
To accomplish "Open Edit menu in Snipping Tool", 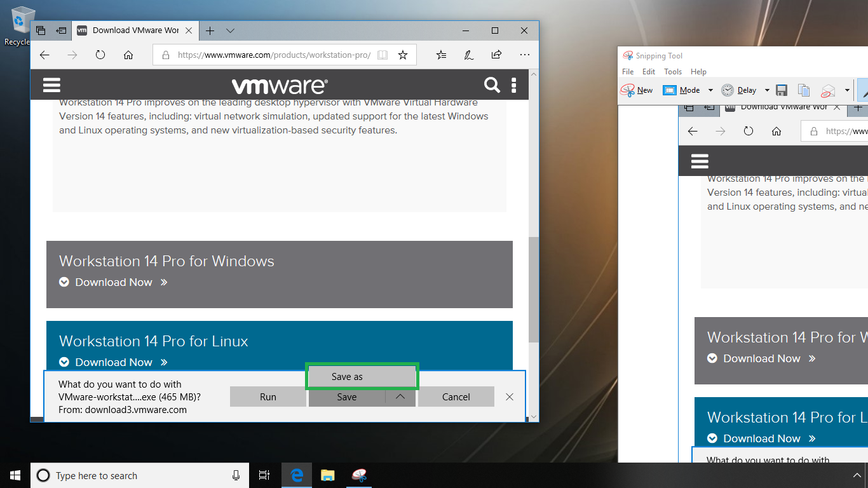I will click(x=649, y=72).
